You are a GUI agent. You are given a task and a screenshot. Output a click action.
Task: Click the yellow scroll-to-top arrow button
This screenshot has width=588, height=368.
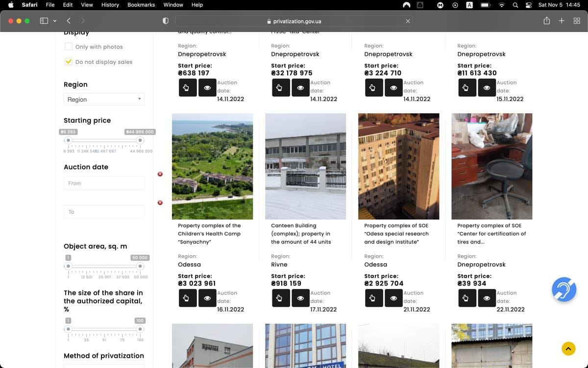pos(568,348)
